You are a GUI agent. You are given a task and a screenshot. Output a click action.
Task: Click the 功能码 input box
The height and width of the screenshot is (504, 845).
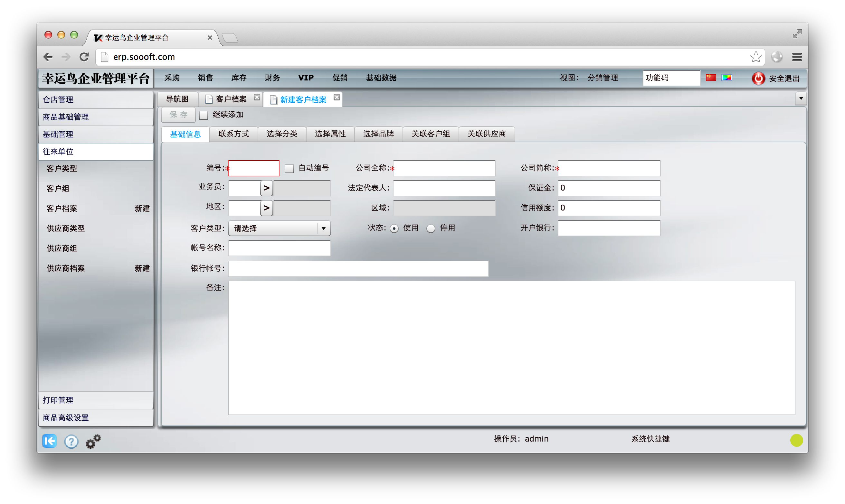click(x=671, y=78)
